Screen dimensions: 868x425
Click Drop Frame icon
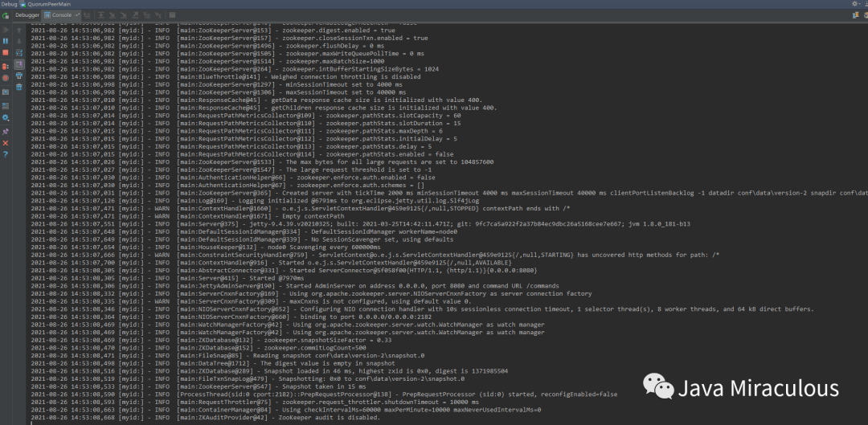point(147,15)
